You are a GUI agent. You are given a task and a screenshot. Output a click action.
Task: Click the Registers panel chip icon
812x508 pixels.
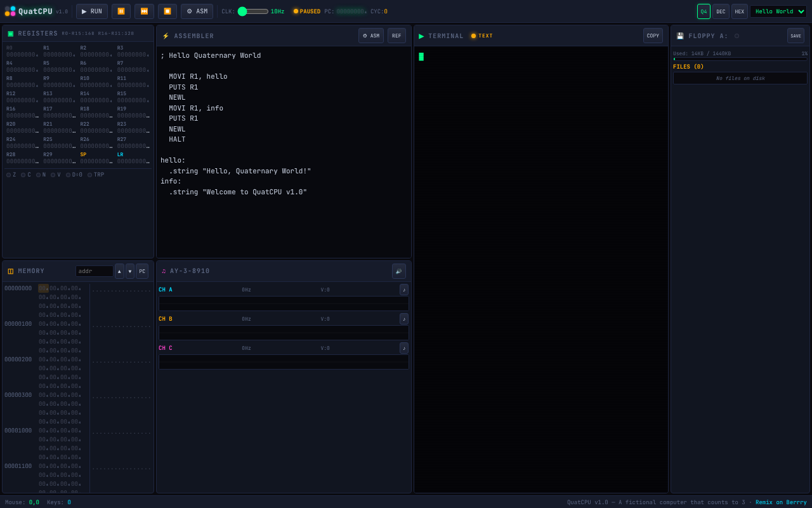10,34
